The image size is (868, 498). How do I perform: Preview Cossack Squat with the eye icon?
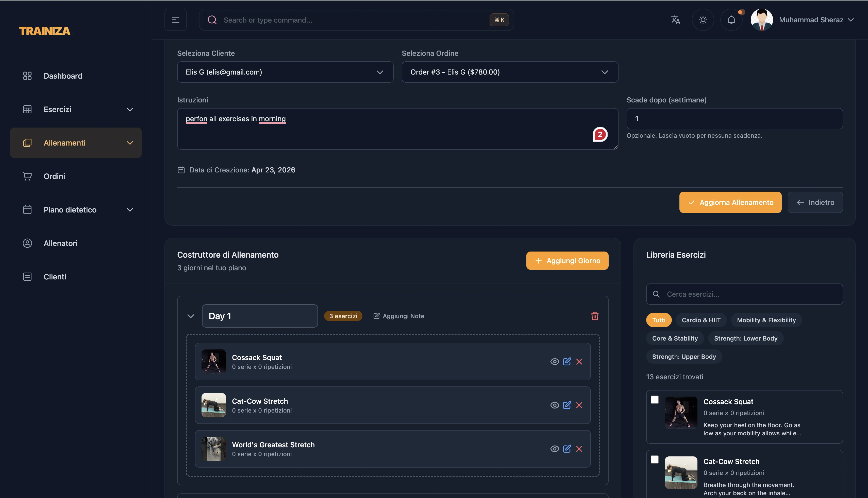pyautogui.click(x=555, y=362)
